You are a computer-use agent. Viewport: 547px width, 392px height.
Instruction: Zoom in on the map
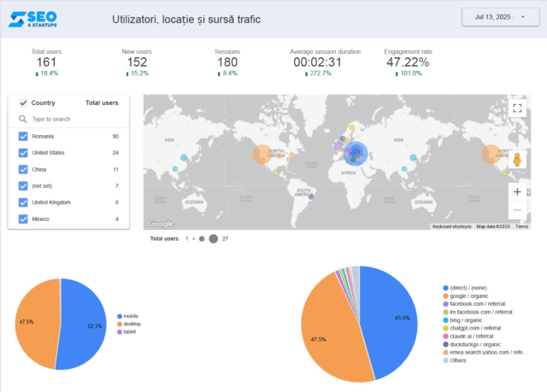(x=517, y=192)
